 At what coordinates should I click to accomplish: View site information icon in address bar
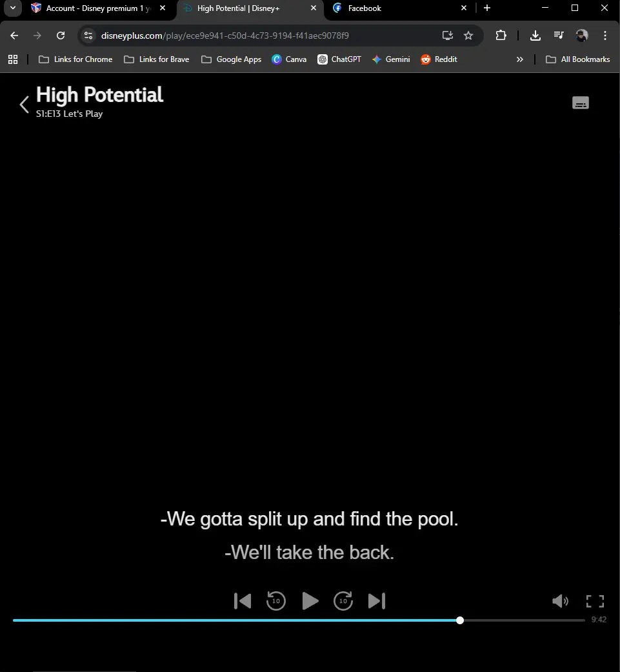click(x=88, y=36)
